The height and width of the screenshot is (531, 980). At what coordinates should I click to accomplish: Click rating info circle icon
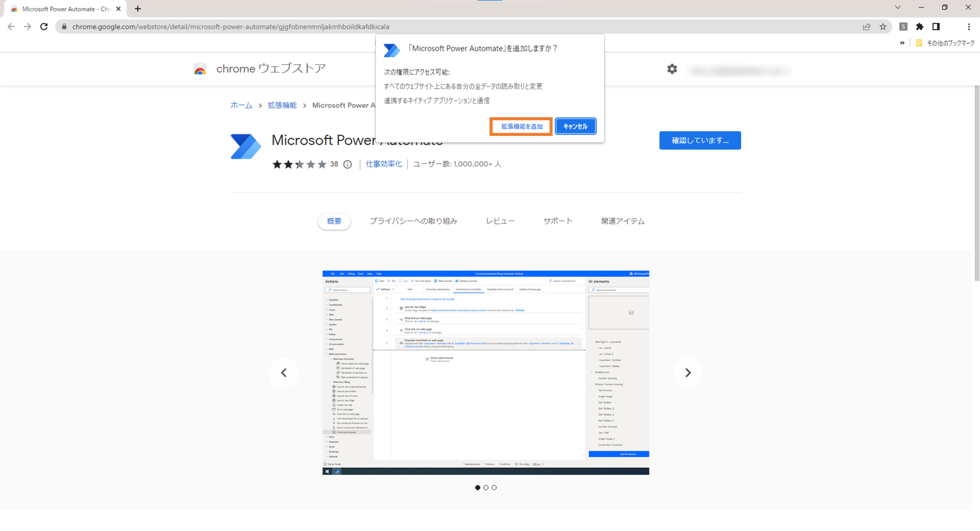(x=348, y=164)
